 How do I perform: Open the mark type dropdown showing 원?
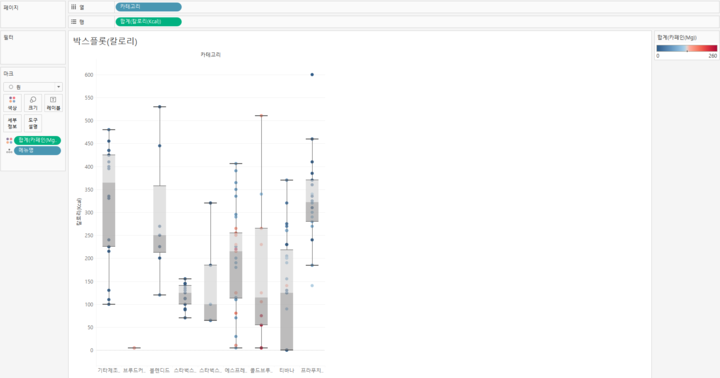[33, 87]
